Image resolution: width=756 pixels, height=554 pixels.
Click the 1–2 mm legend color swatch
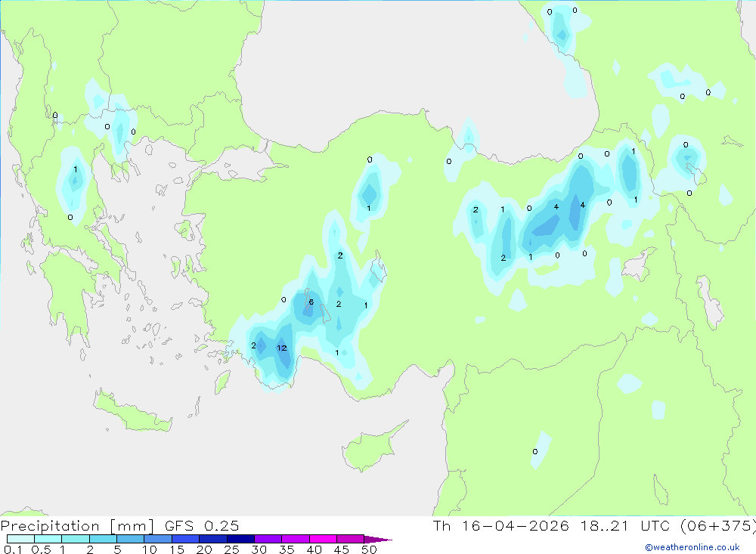(x=76, y=539)
